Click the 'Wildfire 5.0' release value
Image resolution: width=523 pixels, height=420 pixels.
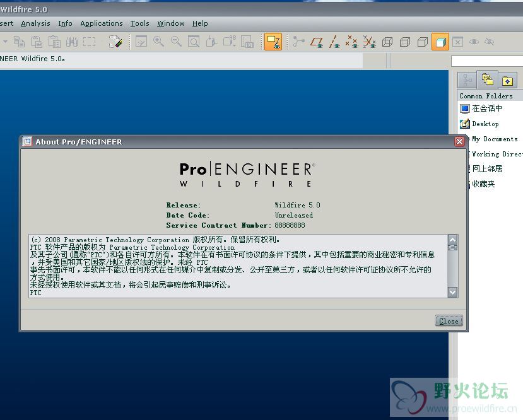(x=297, y=205)
